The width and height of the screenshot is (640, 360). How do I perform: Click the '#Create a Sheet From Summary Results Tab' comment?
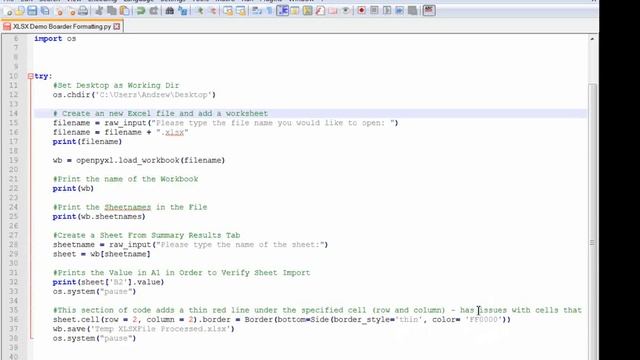146,236
